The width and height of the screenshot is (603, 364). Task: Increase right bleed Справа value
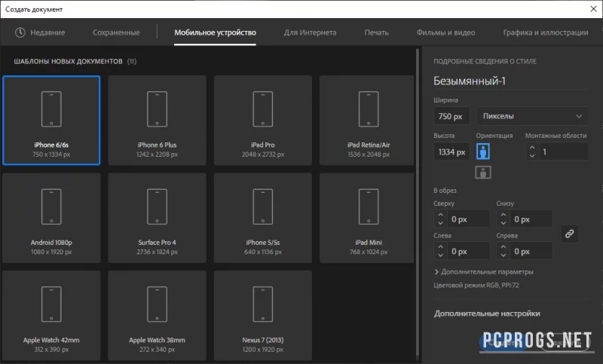pos(504,246)
